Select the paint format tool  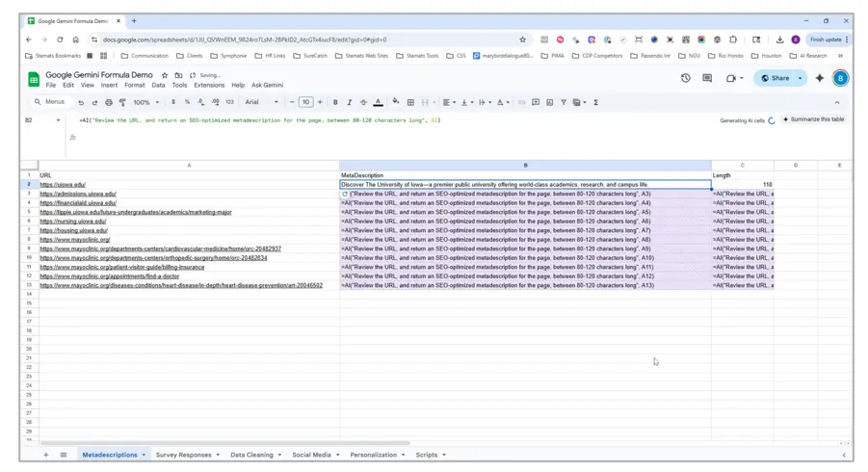122,102
